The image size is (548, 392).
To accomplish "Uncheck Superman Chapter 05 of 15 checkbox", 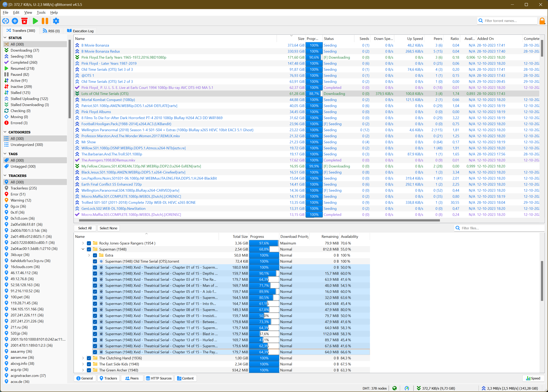I will click(95, 292).
